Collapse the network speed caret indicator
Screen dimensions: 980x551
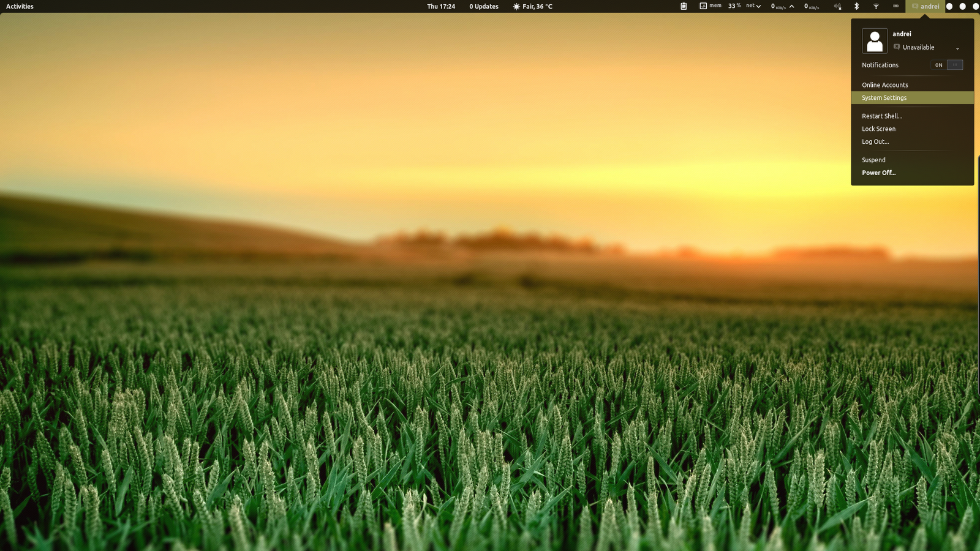pos(791,7)
